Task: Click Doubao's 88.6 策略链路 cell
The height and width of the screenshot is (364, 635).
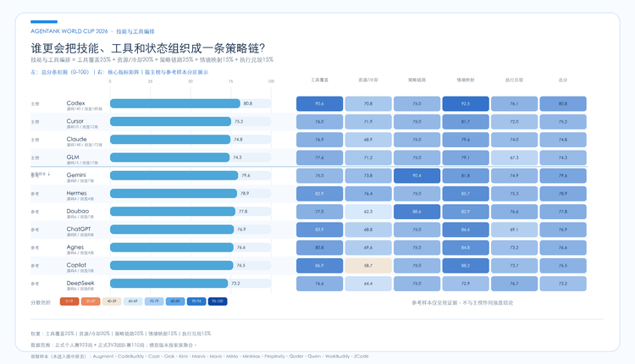Action: click(417, 212)
